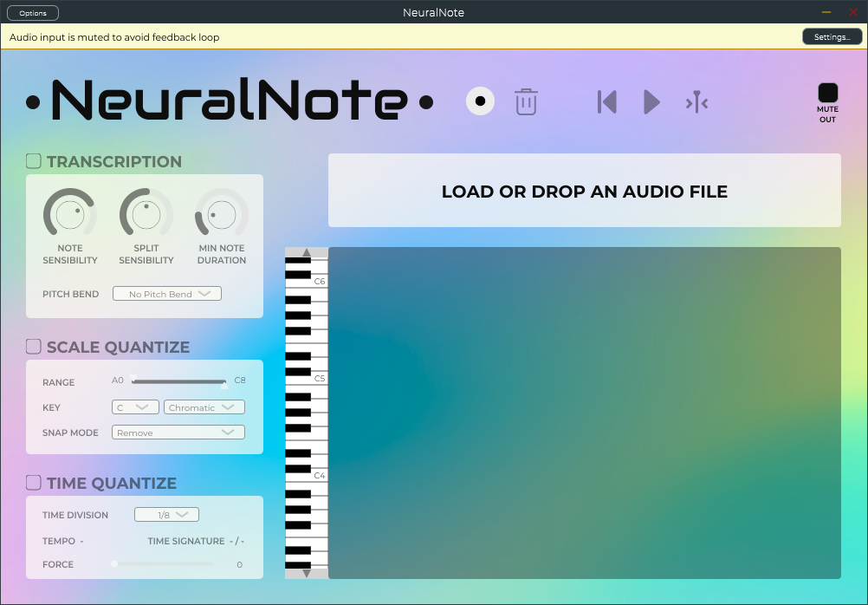Open the Snap Mode dropdown

(x=178, y=433)
